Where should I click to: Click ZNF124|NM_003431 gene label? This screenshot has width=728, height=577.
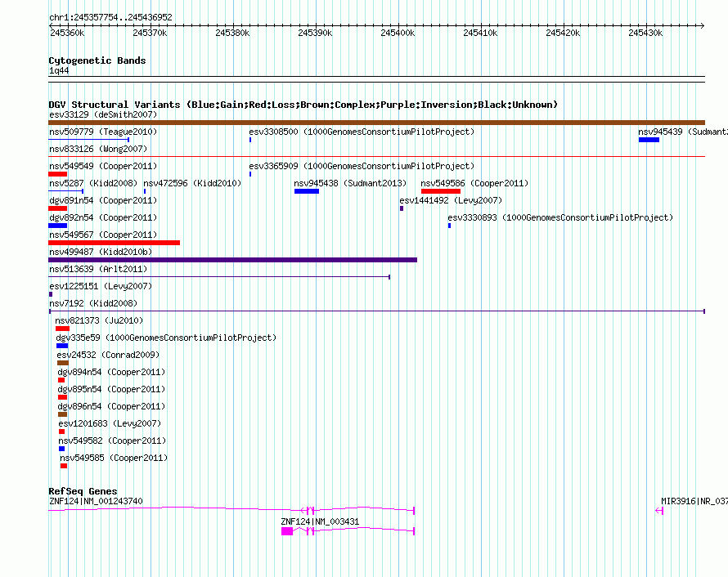(x=320, y=521)
